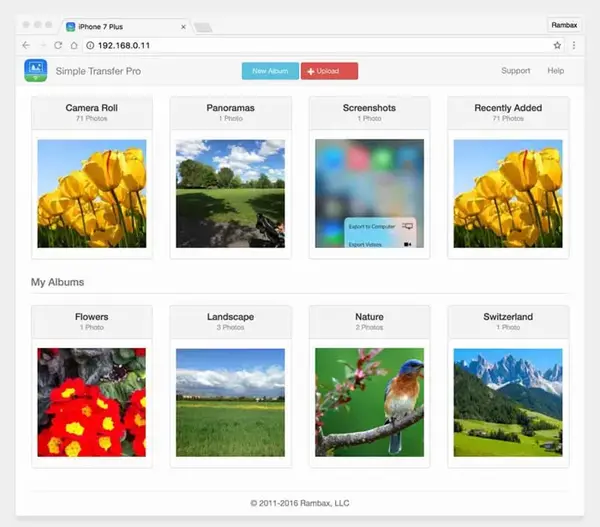Go to browser home icon

tap(74, 45)
